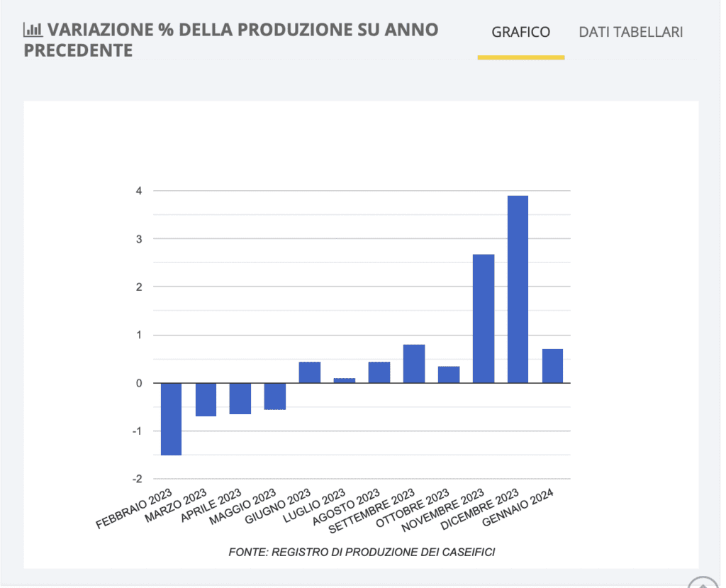Click the Febbraio 2023 negative bar
Viewport: 726px width, 588px height.
[x=171, y=418]
